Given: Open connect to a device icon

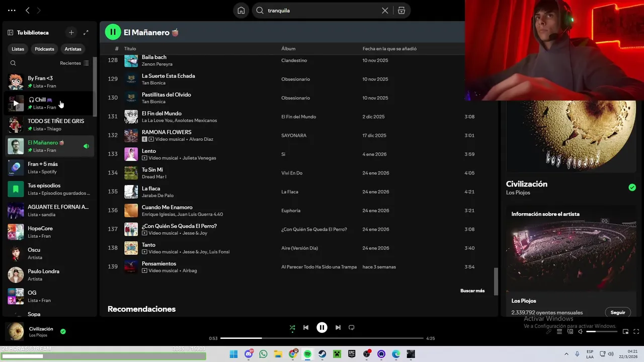Looking at the screenshot, I should click(570, 331).
